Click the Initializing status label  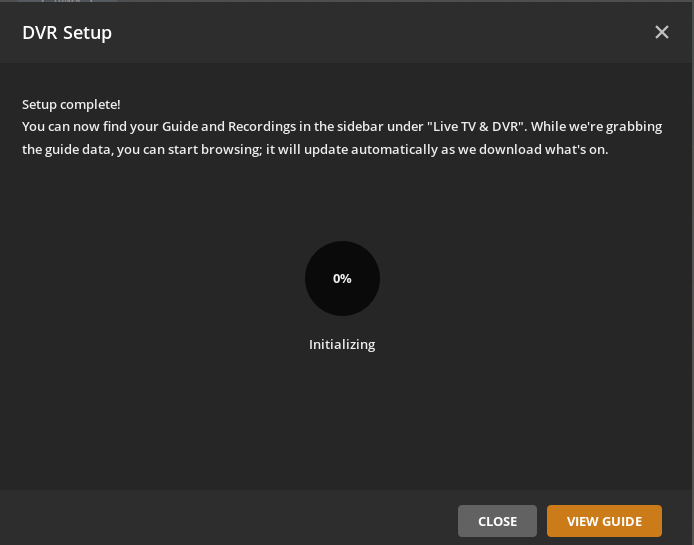coord(342,344)
